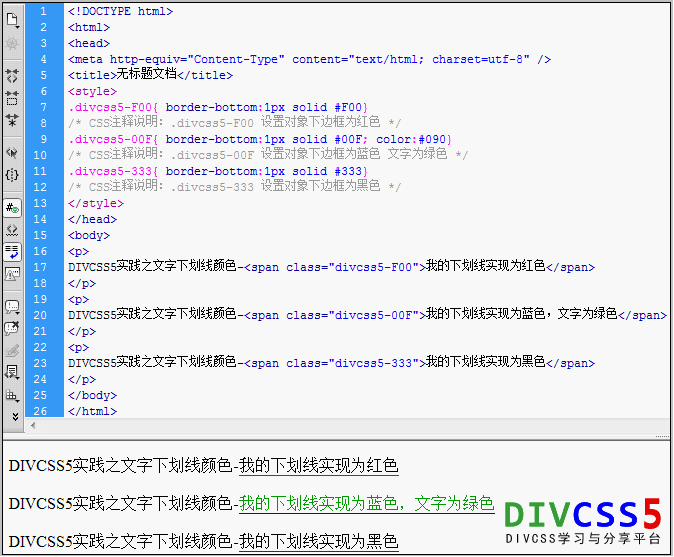Click line number 1 in the gutter
Screen dimensions: 674x557
(x=43, y=11)
